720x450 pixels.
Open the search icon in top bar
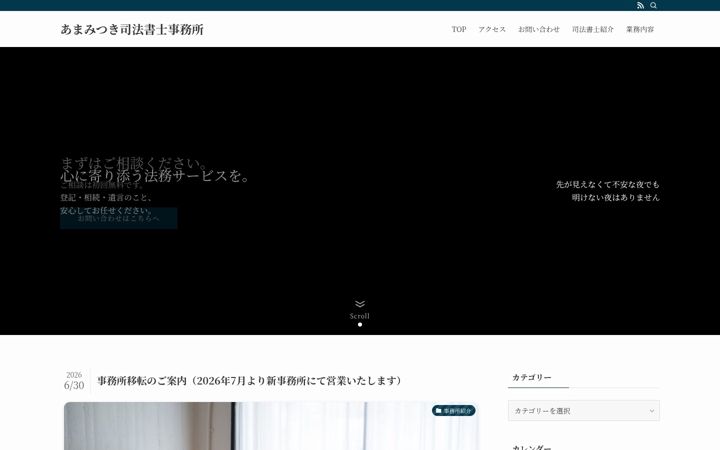pyautogui.click(x=653, y=6)
